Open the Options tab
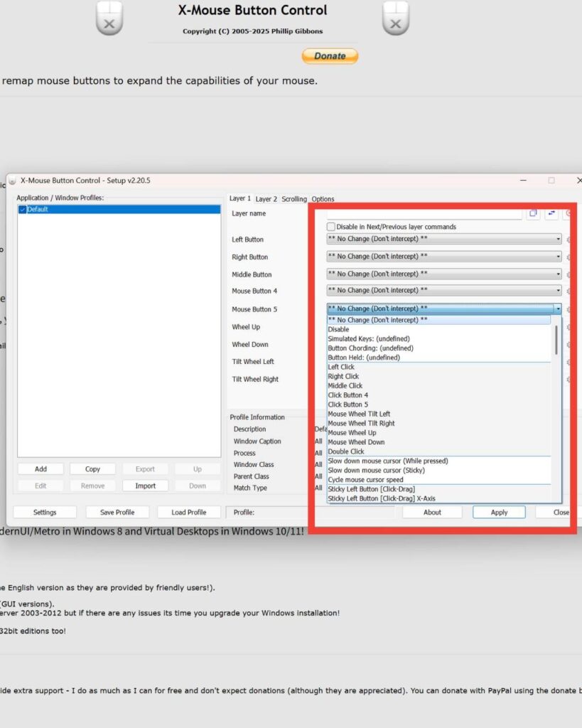The width and height of the screenshot is (582, 728). (323, 199)
